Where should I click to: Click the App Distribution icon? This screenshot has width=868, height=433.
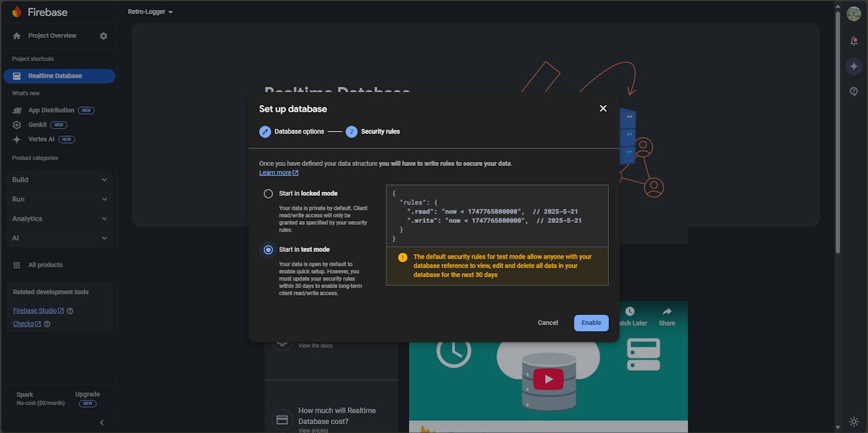click(x=17, y=110)
